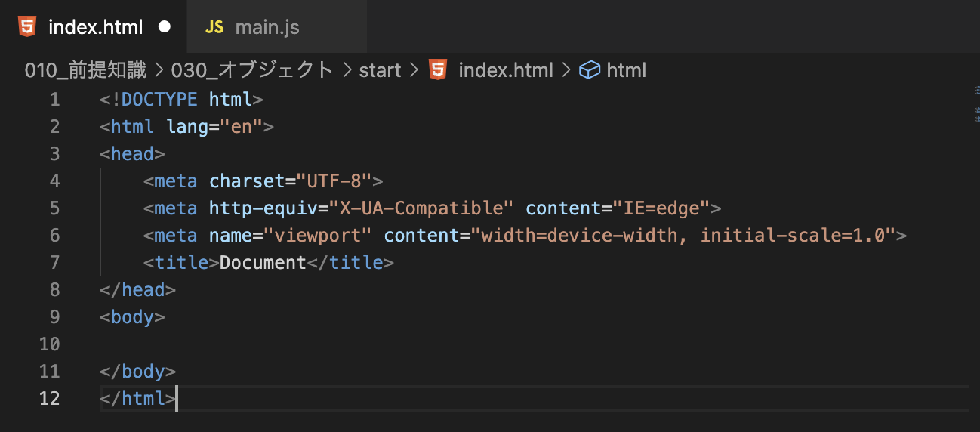Click the HTML5 icon on index.html tab
980x432 pixels.
(27, 27)
